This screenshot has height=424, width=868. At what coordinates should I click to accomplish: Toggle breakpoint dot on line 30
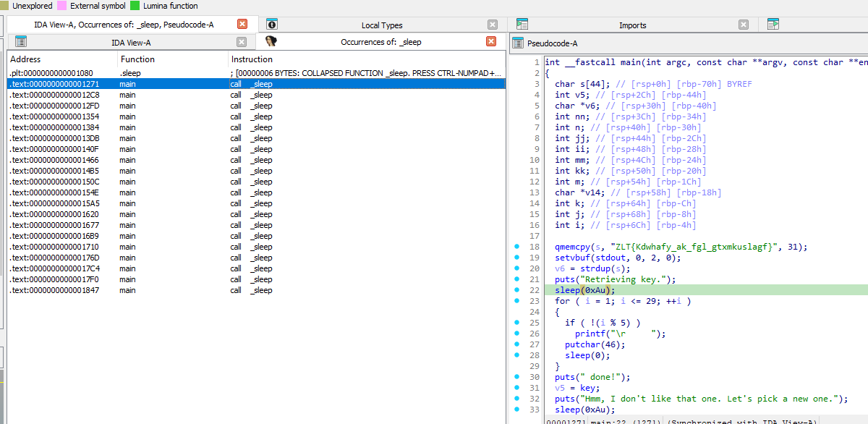pyautogui.click(x=516, y=377)
